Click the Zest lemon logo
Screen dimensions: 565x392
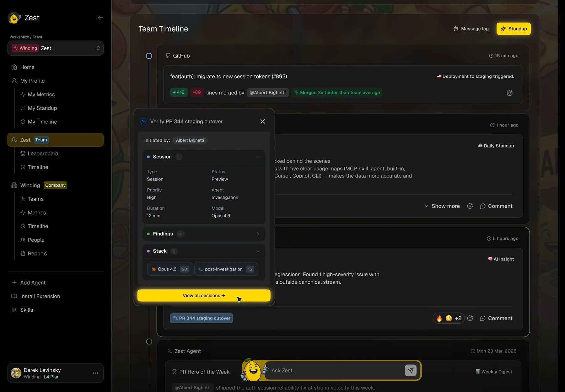pos(14,18)
